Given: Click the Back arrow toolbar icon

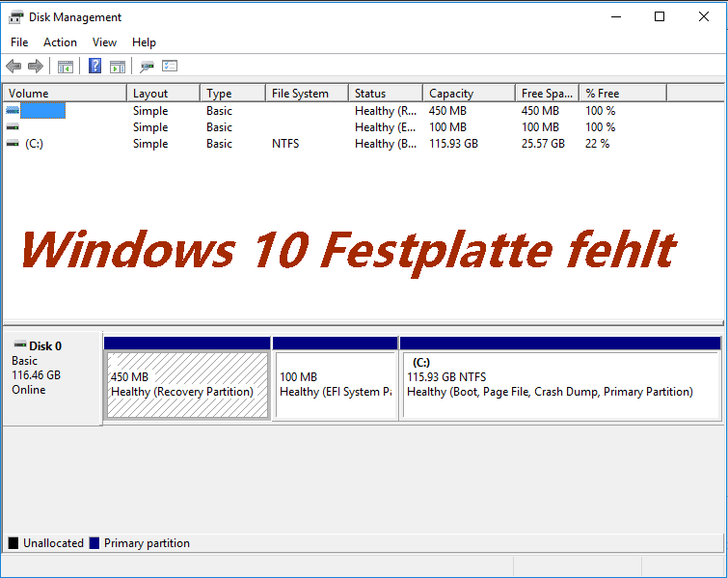Looking at the screenshot, I should 13,67.
